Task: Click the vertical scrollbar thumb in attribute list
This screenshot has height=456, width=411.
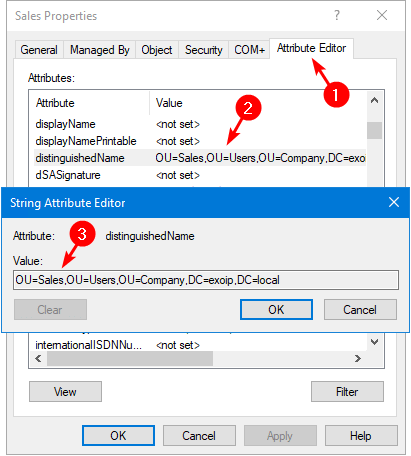Action: [375, 130]
